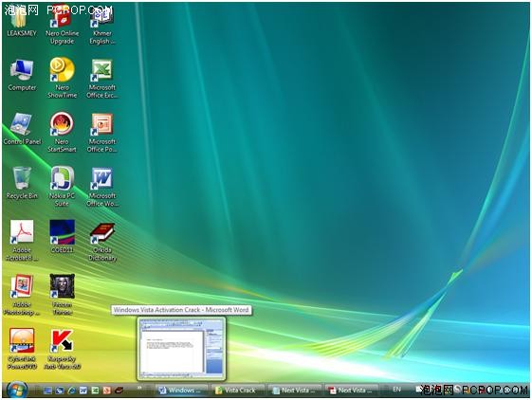Launch Microsoft Office Excel shortcut

tap(102, 79)
